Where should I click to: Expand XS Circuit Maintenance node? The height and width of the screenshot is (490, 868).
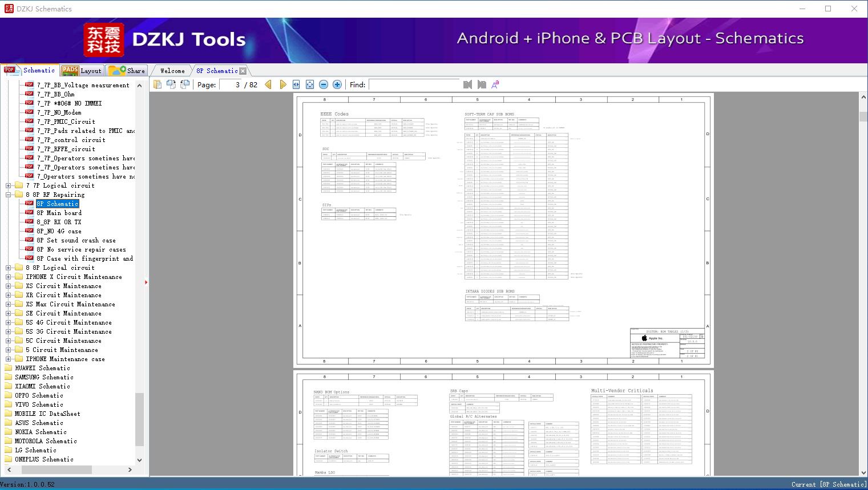[8, 286]
